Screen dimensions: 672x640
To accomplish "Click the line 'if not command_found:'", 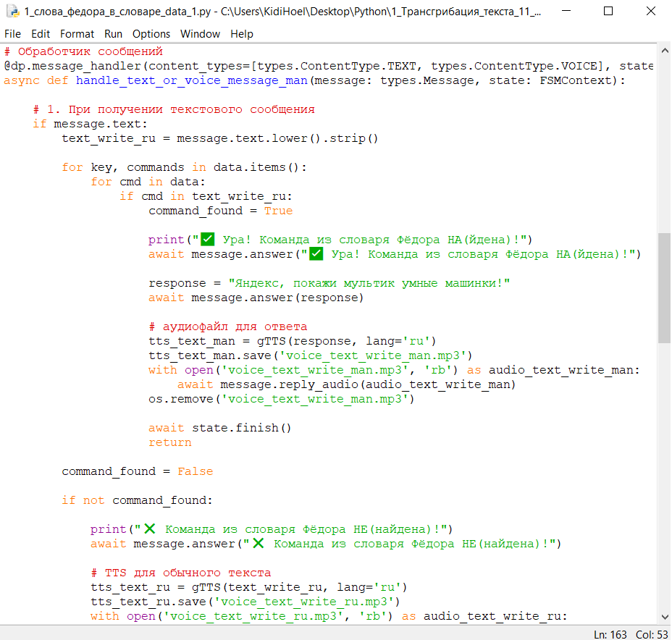I will pyautogui.click(x=137, y=500).
